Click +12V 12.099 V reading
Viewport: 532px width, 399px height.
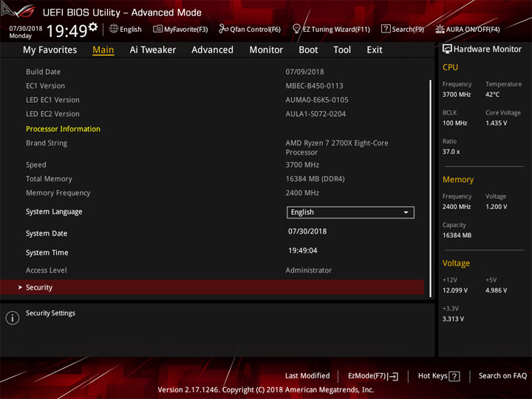click(455, 290)
